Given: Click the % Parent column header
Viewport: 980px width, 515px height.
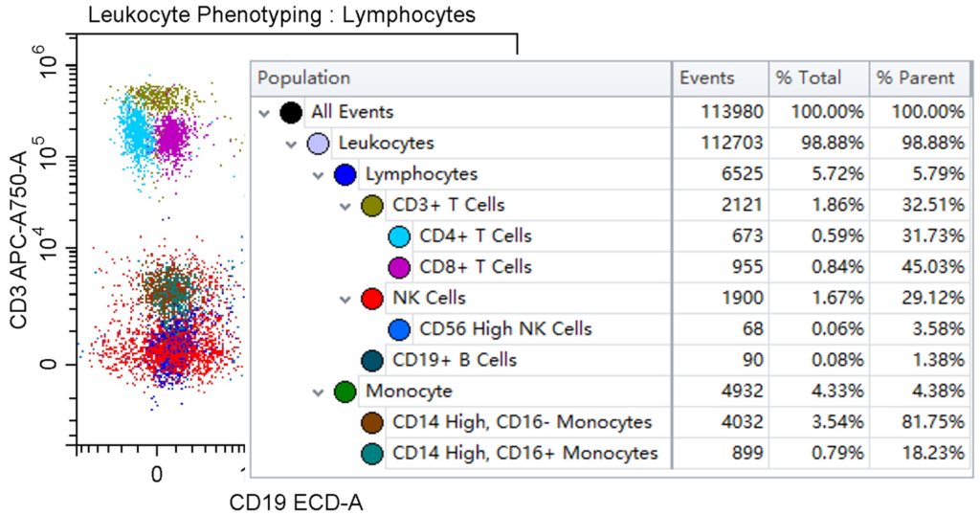Looking at the screenshot, I should click(916, 78).
